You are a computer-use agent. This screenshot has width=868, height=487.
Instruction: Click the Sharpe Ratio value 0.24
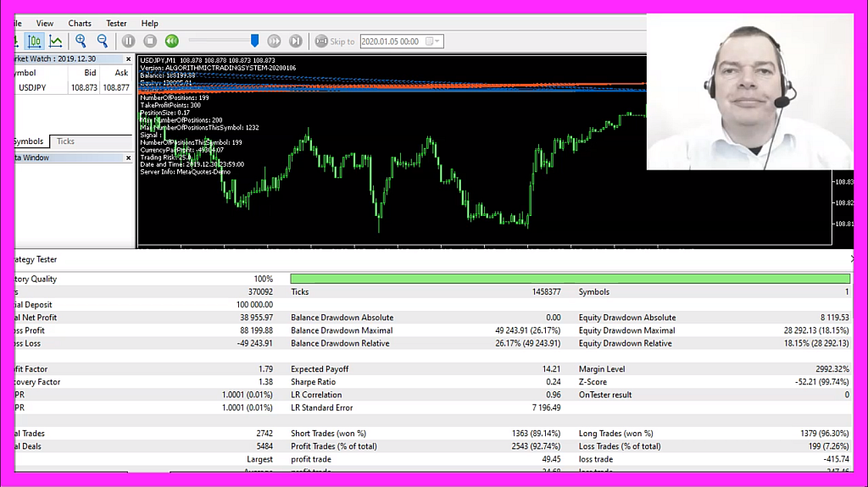(553, 382)
